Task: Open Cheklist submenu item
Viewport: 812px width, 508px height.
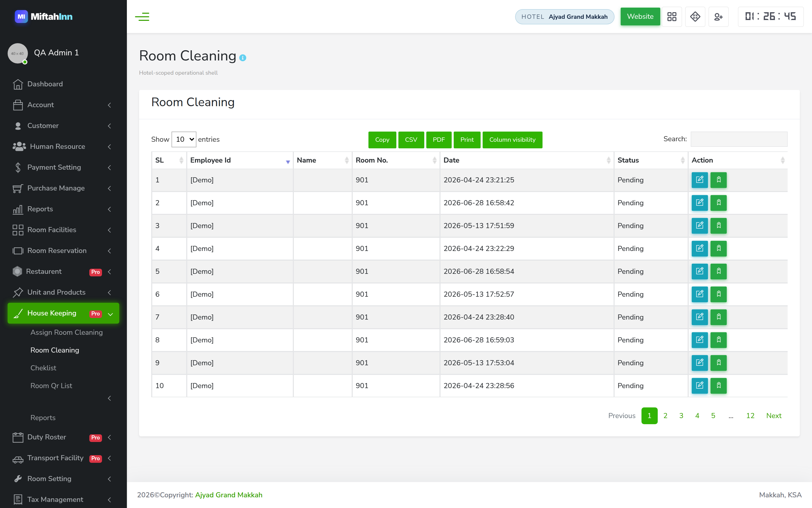Action: (x=43, y=368)
